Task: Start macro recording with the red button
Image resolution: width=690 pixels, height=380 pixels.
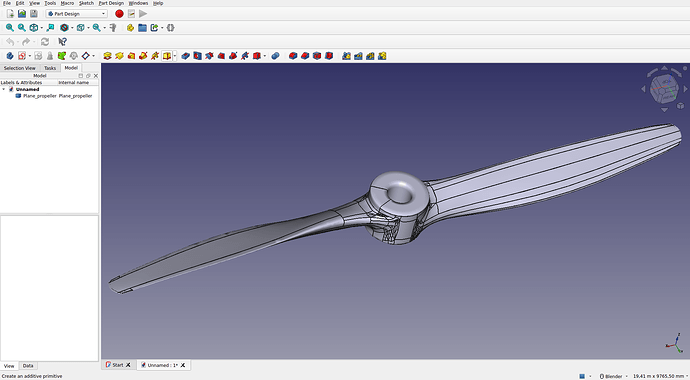Action: click(x=119, y=14)
